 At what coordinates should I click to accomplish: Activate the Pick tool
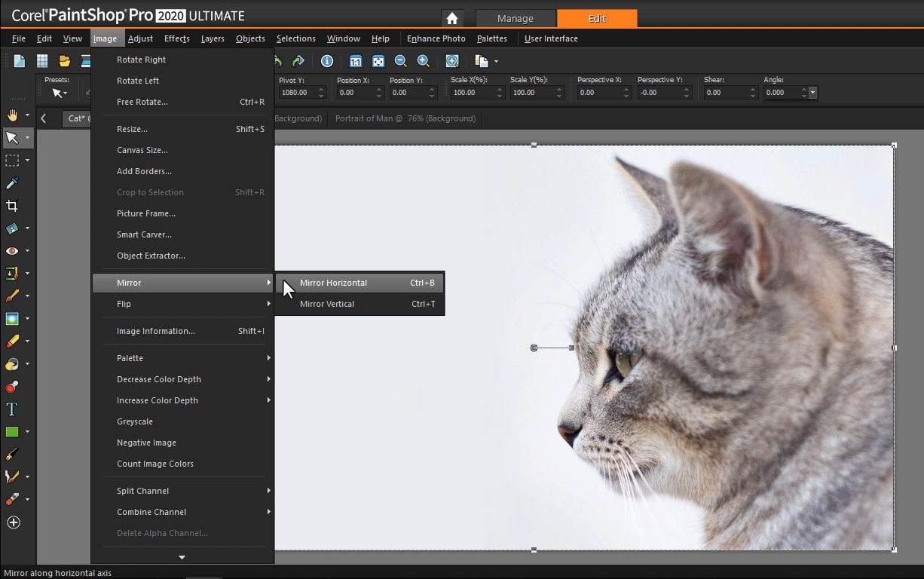point(13,137)
